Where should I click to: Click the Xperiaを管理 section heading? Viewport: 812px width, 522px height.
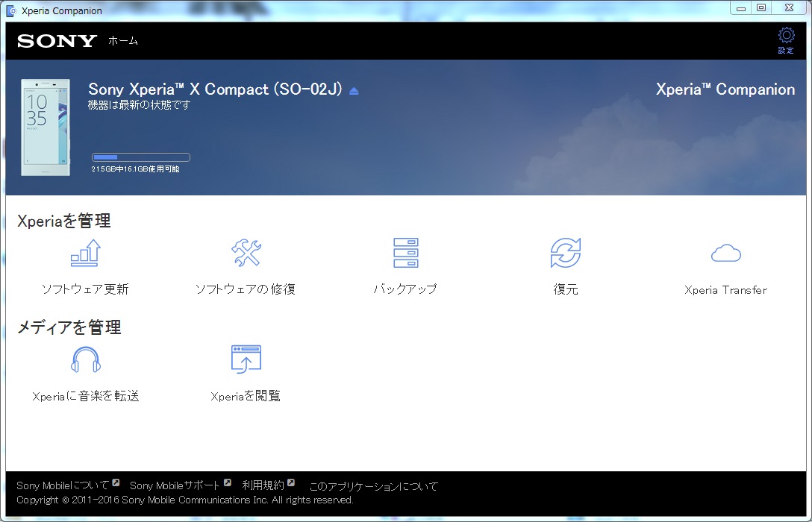point(63,221)
